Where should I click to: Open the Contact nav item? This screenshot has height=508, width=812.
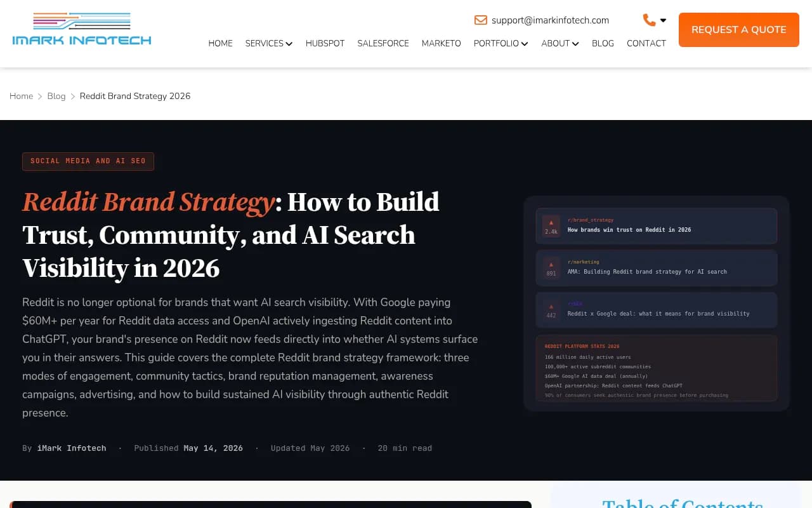646,43
